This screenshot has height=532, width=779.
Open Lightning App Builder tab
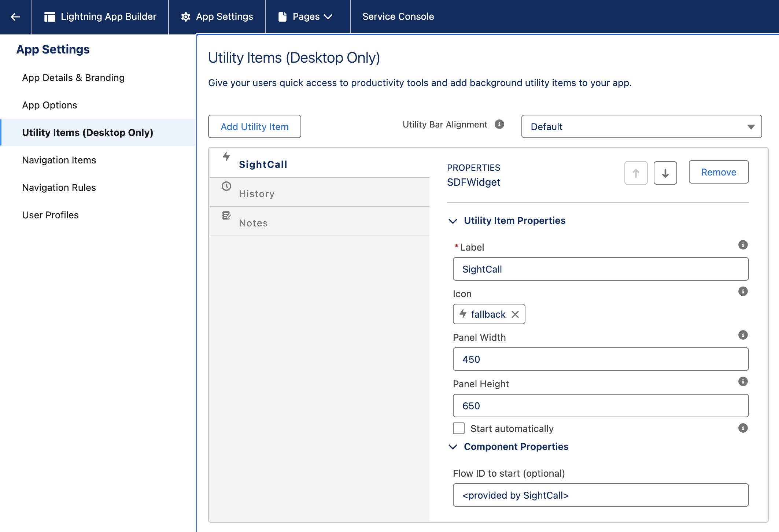(x=100, y=17)
